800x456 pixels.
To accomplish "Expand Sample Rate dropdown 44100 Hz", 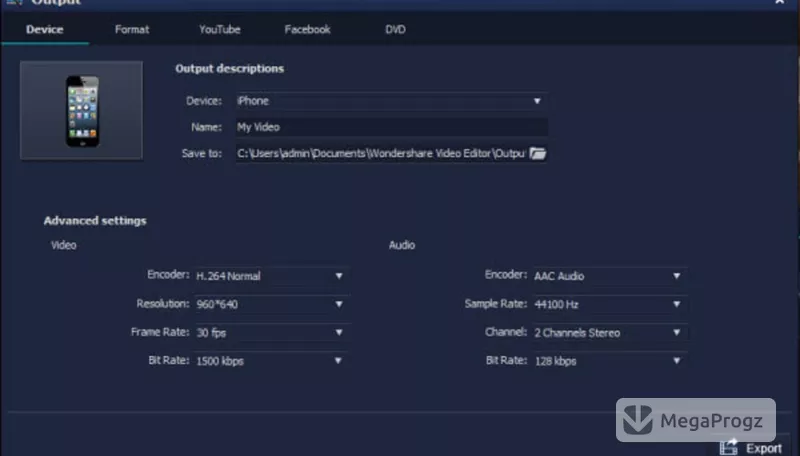I will click(610, 304).
